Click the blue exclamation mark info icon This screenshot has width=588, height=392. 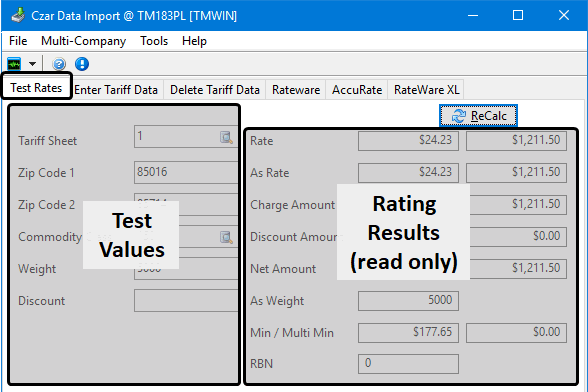(82, 64)
